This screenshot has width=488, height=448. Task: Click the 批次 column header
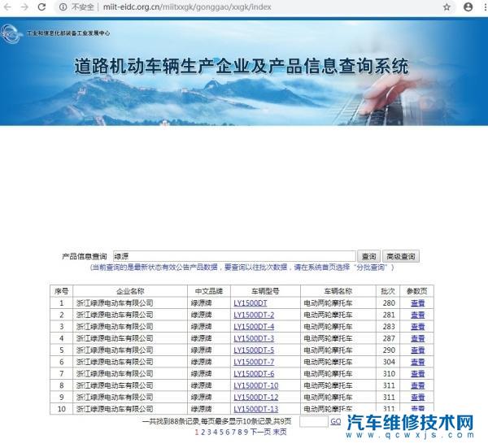point(388,291)
